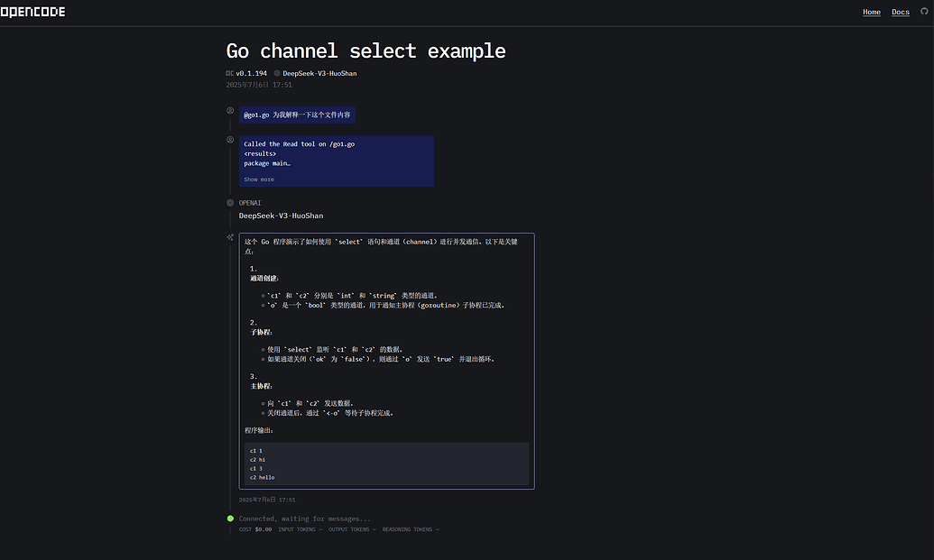Viewport: 934px width, 560px height.
Task: Click the provider icon next to OPENAI
Action: [x=230, y=203]
